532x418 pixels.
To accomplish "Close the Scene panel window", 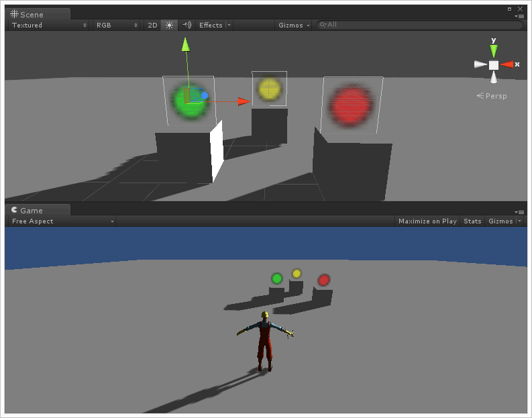I will tap(520, 9).
